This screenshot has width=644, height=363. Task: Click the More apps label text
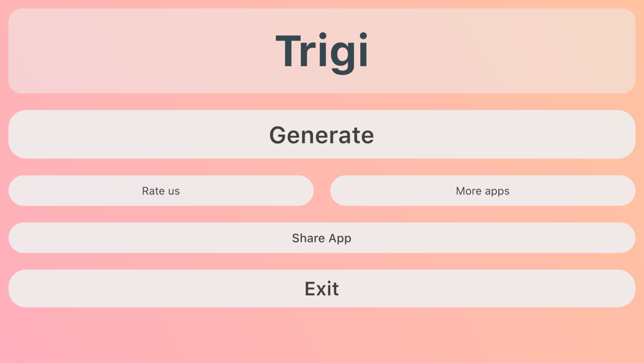tap(482, 191)
